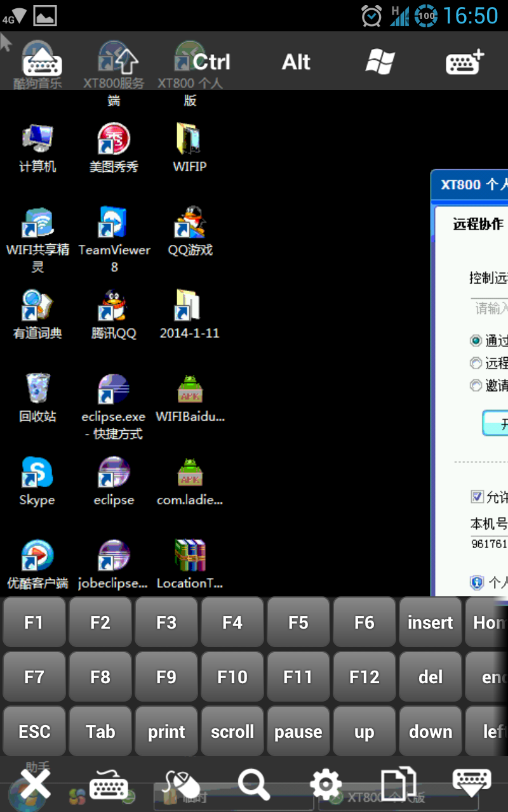Open the magnifier zoom tool
The image size is (508, 812).
click(254, 784)
